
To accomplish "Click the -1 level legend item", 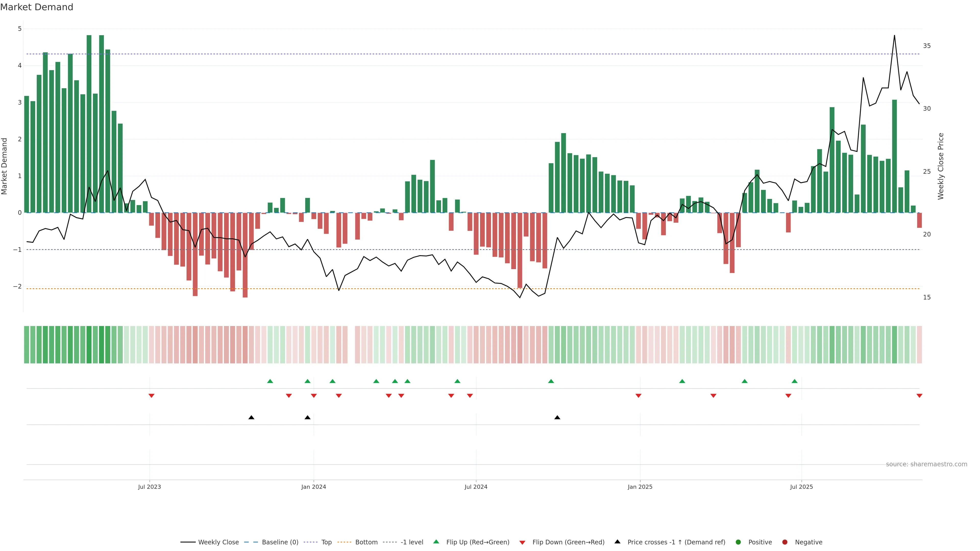I will tap(412, 542).
